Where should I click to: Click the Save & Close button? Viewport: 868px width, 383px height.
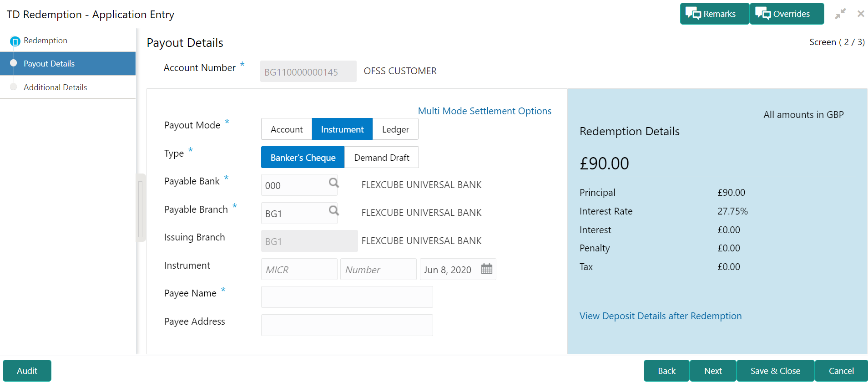(775, 371)
